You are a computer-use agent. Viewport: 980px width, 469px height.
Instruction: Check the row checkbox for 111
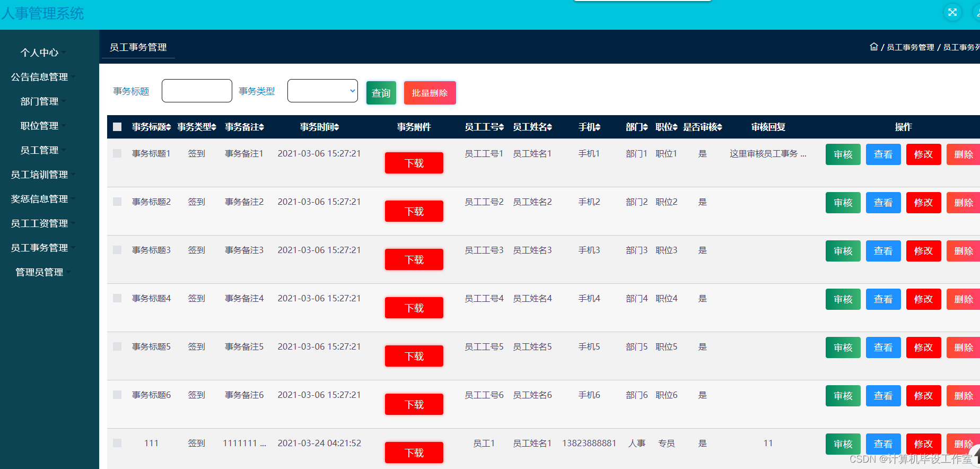(x=117, y=443)
